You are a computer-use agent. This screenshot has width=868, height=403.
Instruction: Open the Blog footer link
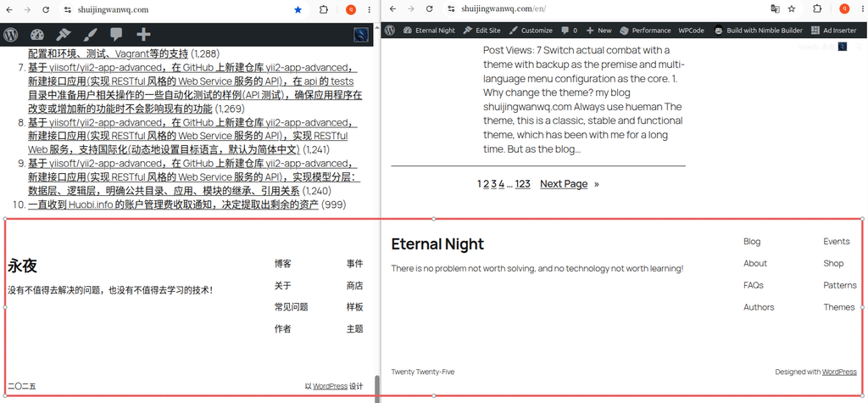tap(752, 242)
